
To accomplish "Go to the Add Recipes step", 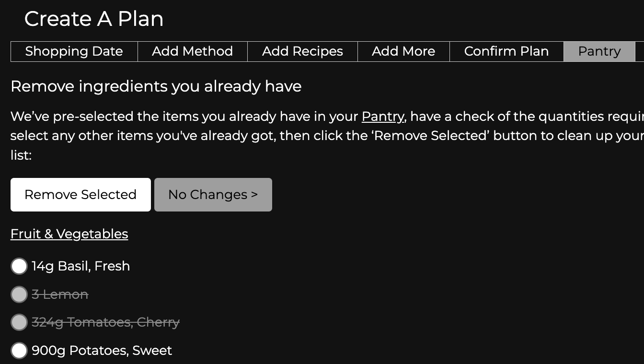I will (x=302, y=51).
